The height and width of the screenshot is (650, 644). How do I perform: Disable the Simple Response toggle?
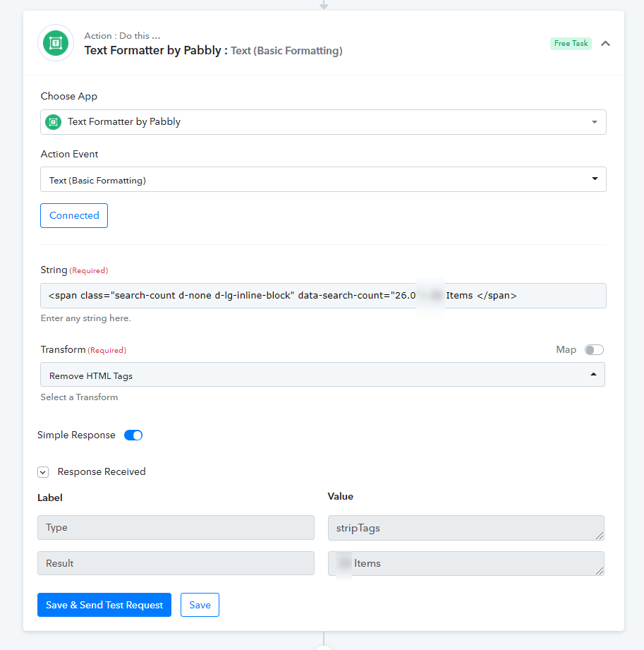tap(133, 435)
